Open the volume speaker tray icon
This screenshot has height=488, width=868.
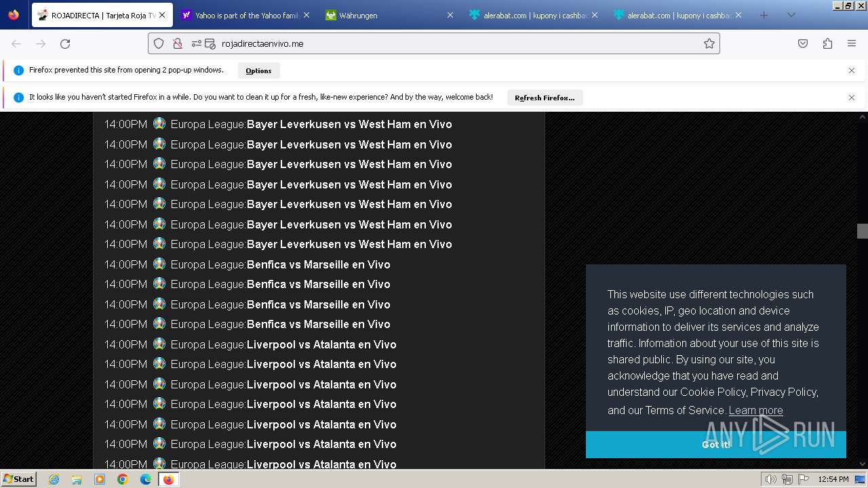[770, 479]
